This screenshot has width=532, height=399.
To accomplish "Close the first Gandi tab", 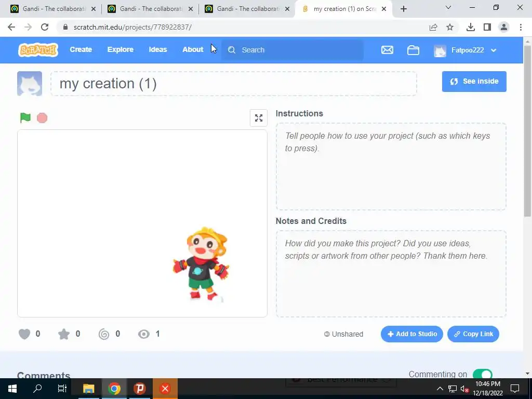I will pyautogui.click(x=94, y=9).
